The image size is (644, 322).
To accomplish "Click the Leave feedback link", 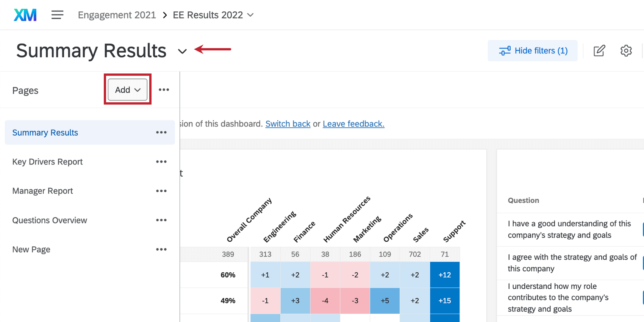I will (353, 123).
